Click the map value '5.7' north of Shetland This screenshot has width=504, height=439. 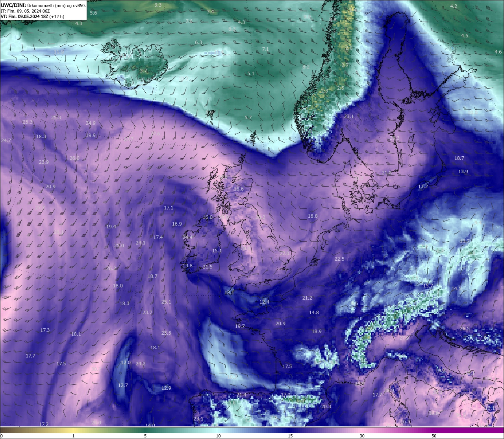pos(248,118)
